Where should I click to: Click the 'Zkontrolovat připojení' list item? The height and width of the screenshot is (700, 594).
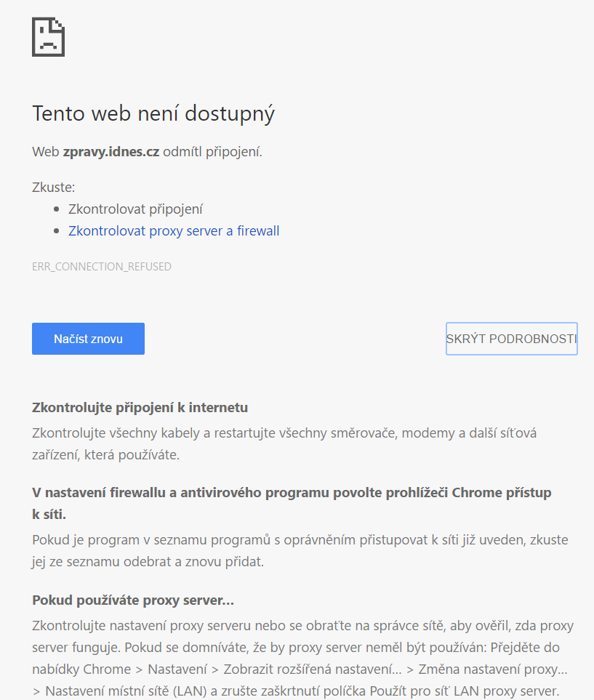point(135,209)
